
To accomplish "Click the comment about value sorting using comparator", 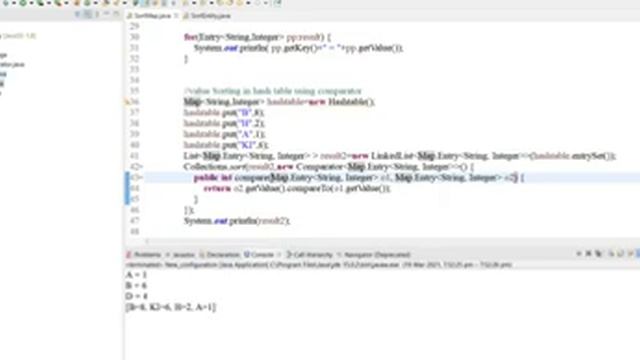I will (x=273, y=91).
